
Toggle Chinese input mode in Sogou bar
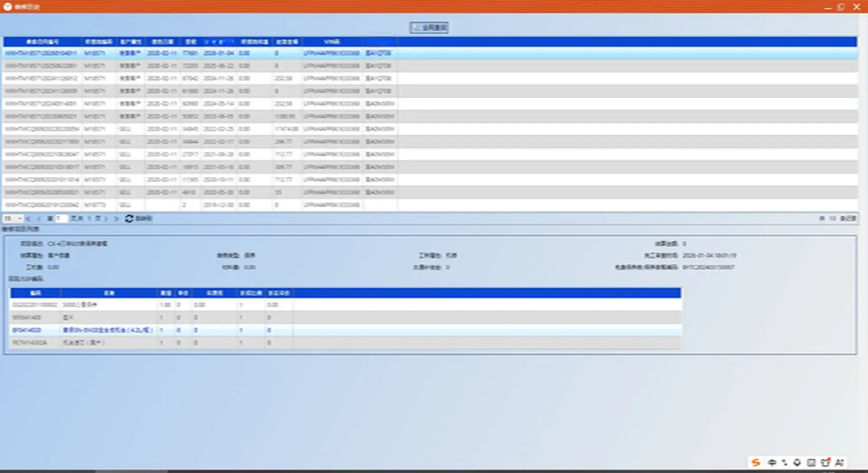coord(772,462)
